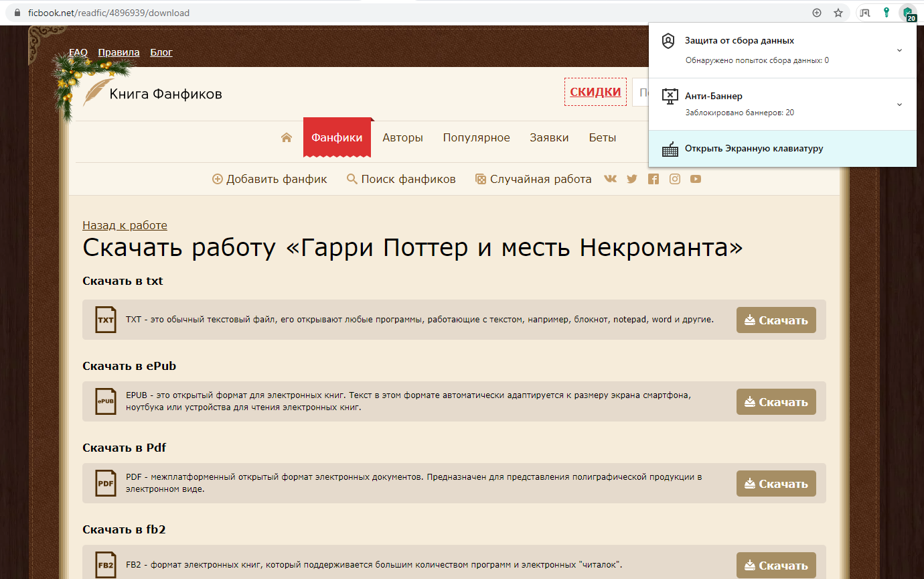The height and width of the screenshot is (579, 924).
Task: Click the Защита от сбора данных title
Action: coord(739,41)
